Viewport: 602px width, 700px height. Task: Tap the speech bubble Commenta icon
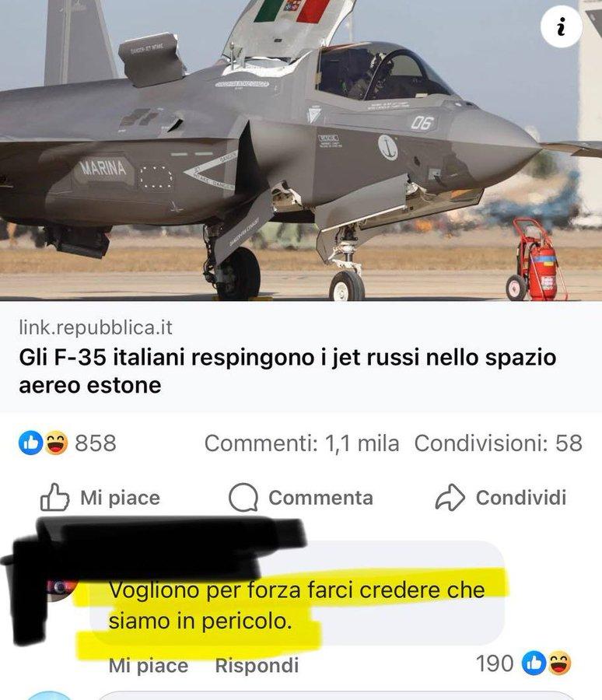point(243,497)
